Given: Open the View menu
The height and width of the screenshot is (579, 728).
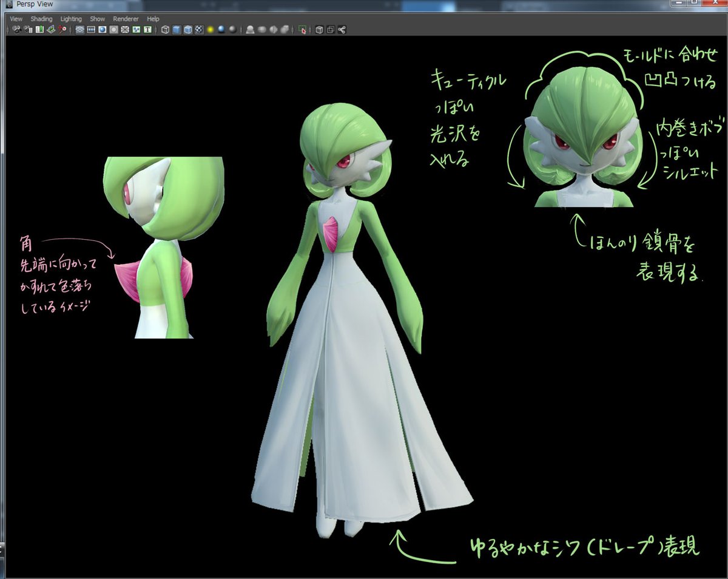Looking at the screenshot, I should [x=16, y=19].
